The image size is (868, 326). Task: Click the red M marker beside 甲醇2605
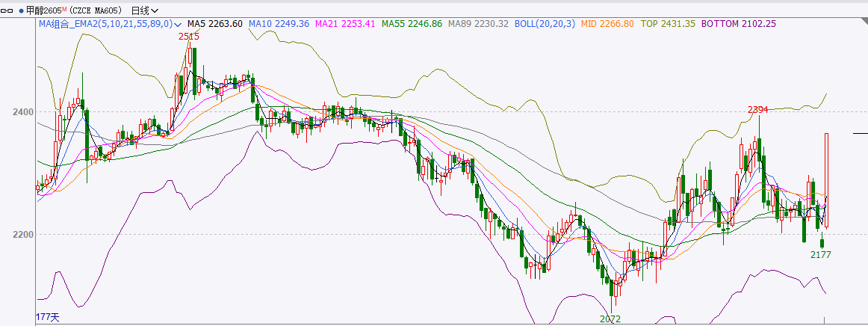coord(65,8)
